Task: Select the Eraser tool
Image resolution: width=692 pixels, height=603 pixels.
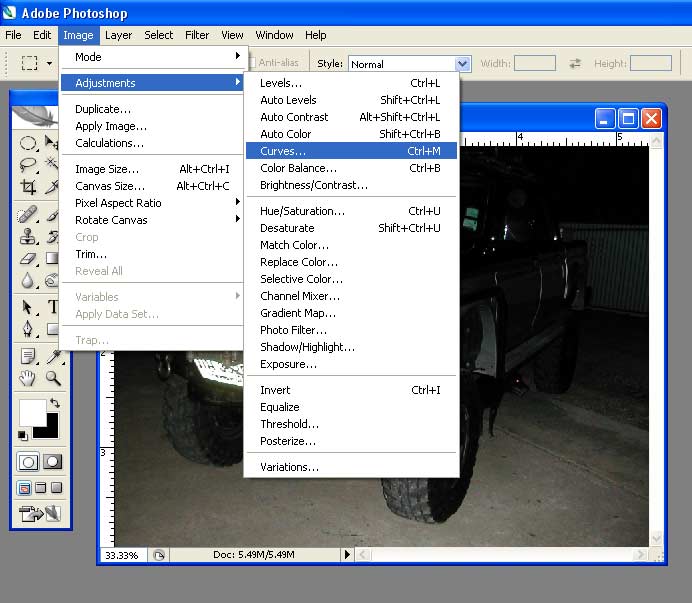Action: [x=29, y=259]
